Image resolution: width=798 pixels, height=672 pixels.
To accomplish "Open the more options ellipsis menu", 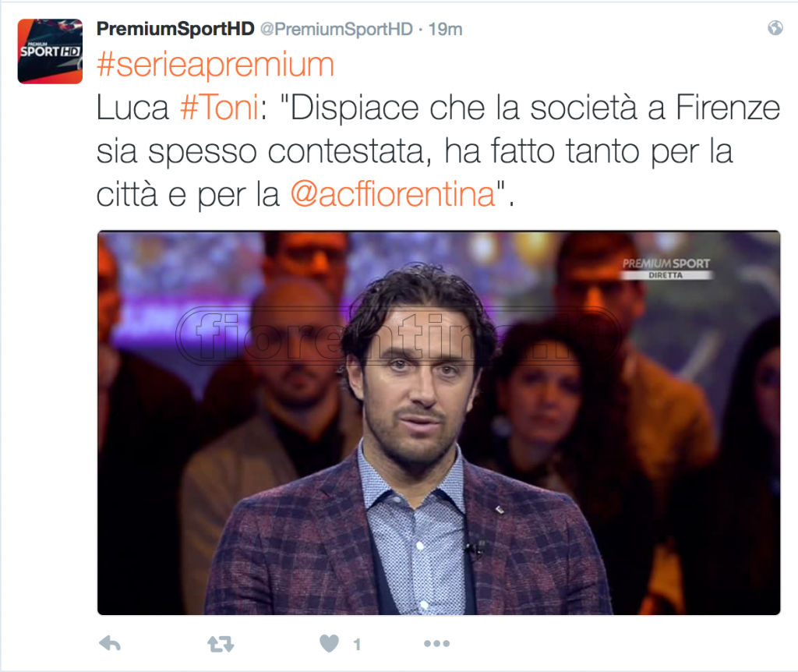I will point(436,644).
